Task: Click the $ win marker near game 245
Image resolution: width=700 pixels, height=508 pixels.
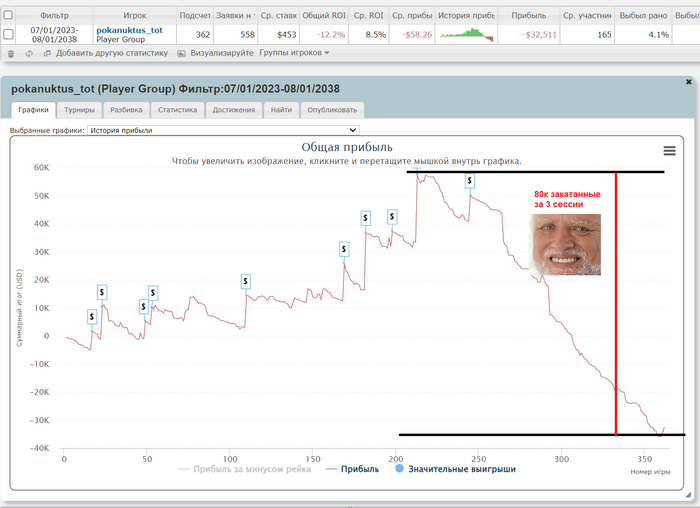Action: [x=470, y=181]
